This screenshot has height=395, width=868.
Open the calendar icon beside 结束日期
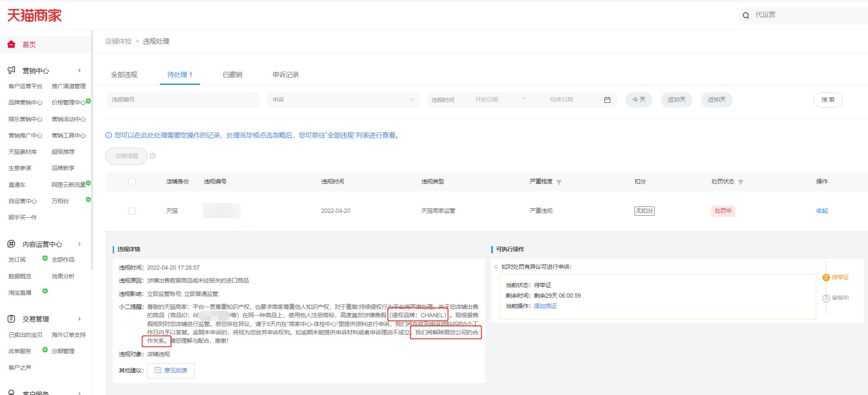click(x=608, y=99)
